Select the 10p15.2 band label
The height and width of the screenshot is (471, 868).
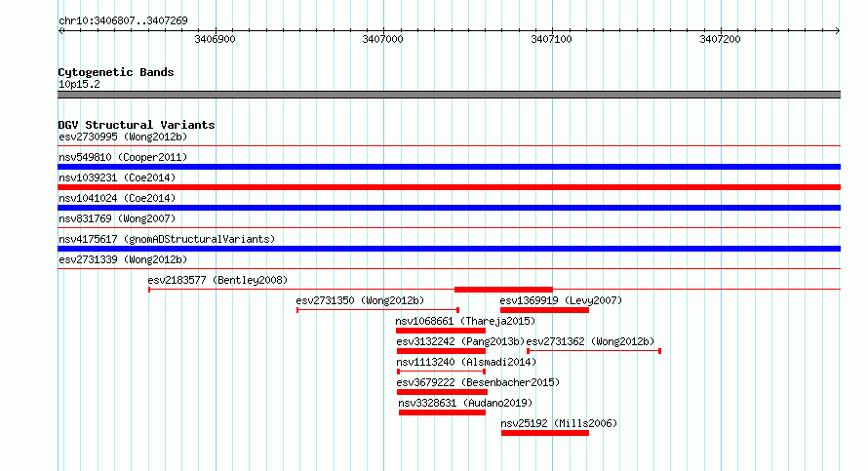pyautogui.click(x=79, y=84)
